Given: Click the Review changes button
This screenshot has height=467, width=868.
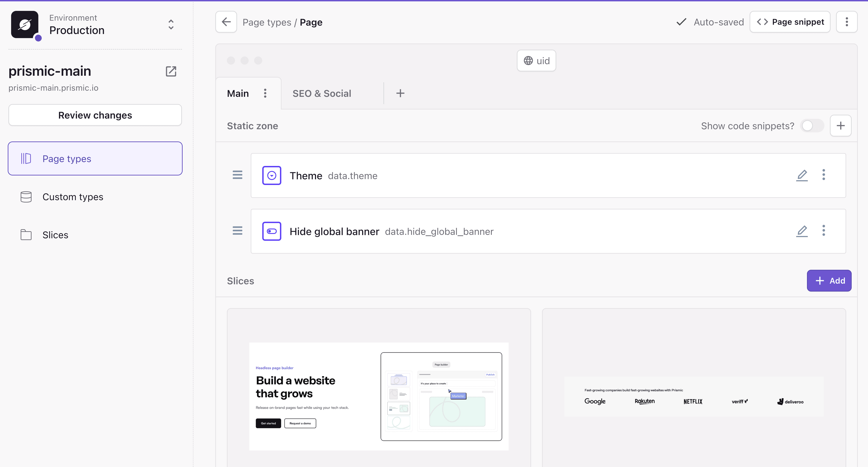Looking at the screenshot, I should pyautogui.click(x=95, y=115).
